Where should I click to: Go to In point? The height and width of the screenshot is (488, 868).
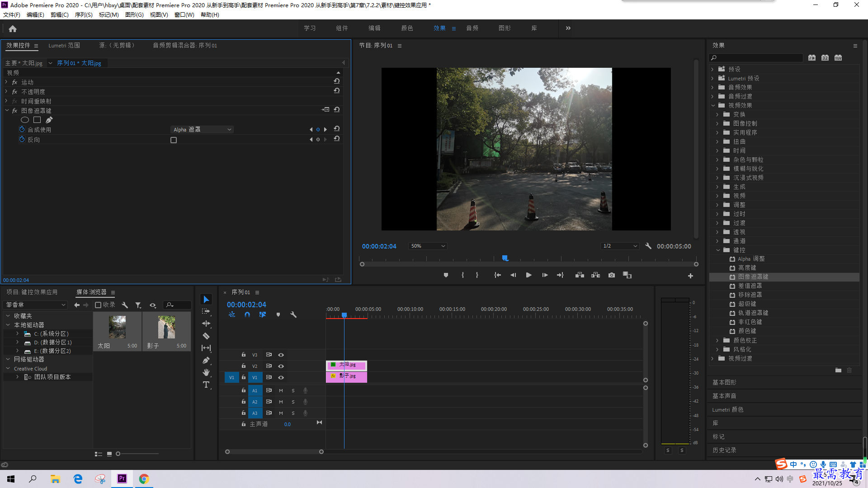pyautogui.click(x=497, y=275)
